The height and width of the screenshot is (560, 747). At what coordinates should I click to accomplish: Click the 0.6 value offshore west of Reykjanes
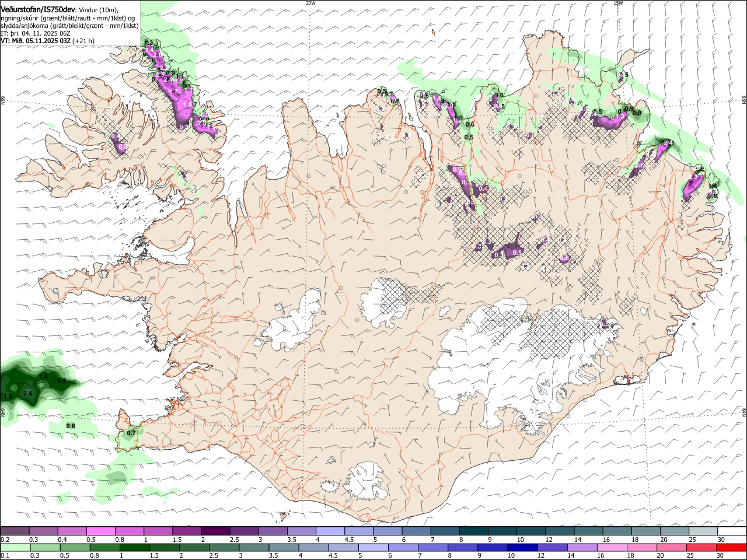point(71,426)
